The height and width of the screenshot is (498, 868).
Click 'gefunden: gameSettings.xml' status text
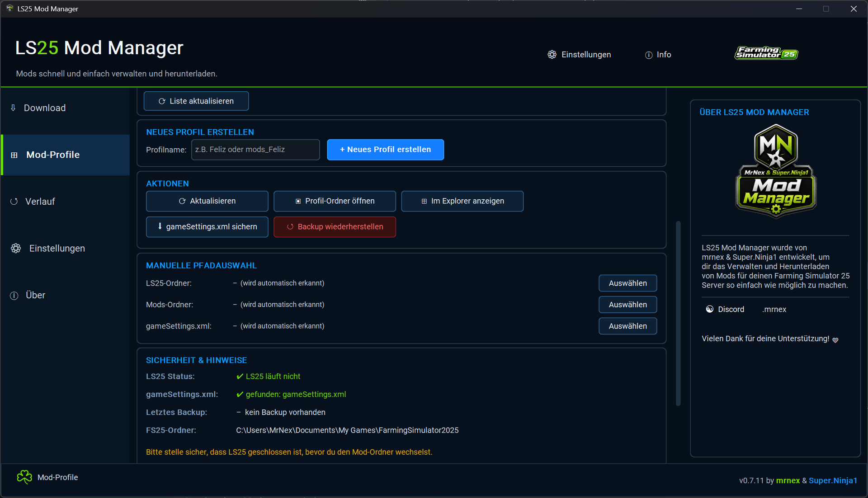point(296,395)
